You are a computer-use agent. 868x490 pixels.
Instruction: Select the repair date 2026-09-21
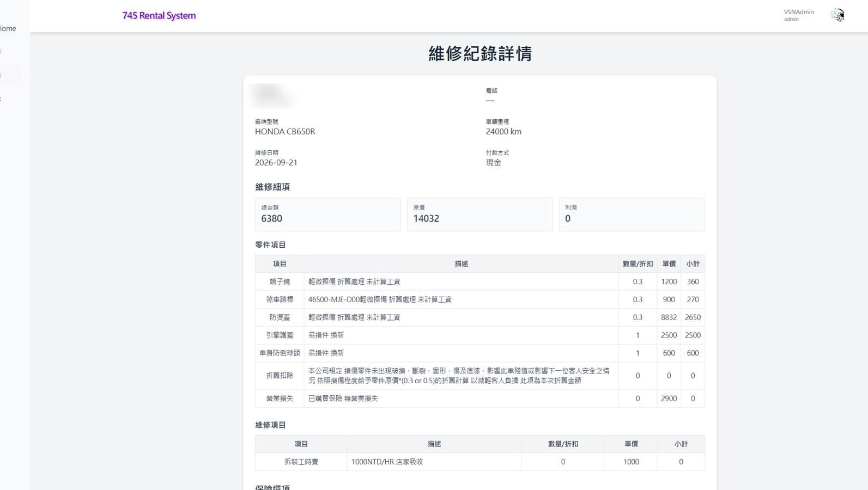click(x=276, y=163)
